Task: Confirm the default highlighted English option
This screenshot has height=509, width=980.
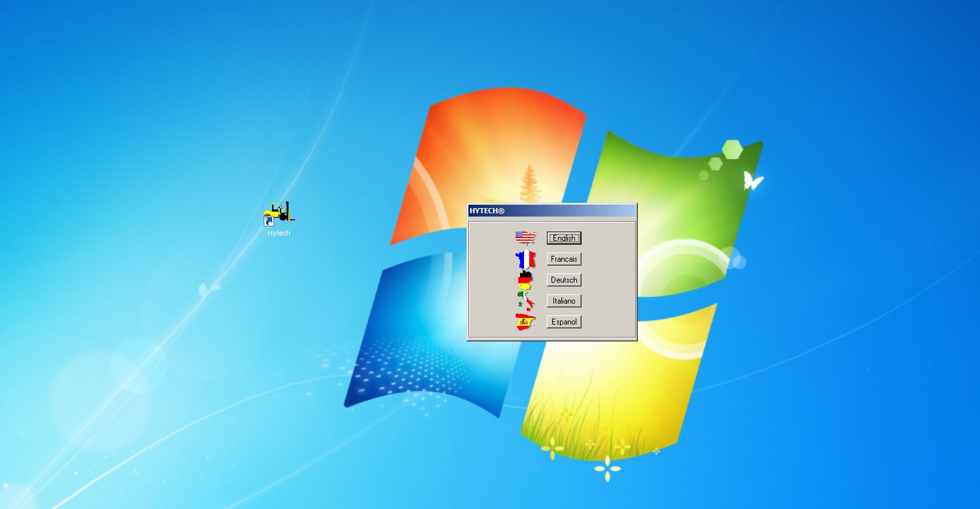Action: [x=564, y=237]
